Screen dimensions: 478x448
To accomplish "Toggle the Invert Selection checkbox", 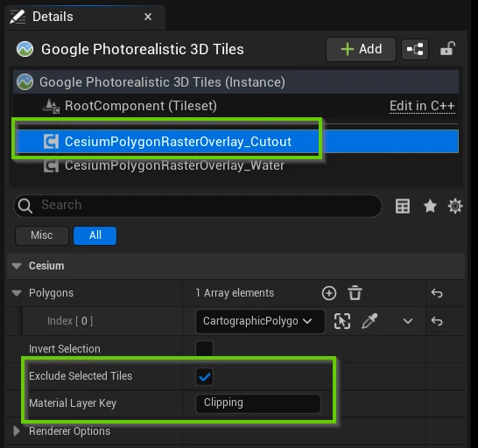I will (204, 349).
